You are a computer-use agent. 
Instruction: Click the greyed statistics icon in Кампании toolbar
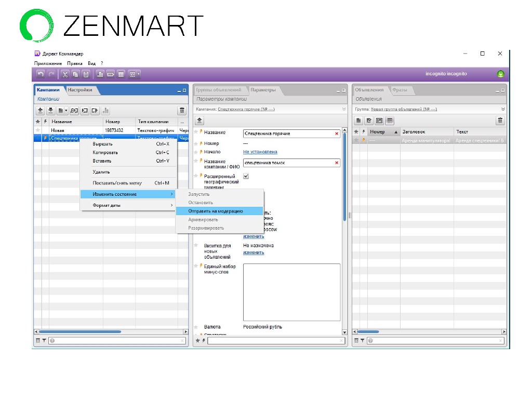pyautogui.click(x=106, y=110)
